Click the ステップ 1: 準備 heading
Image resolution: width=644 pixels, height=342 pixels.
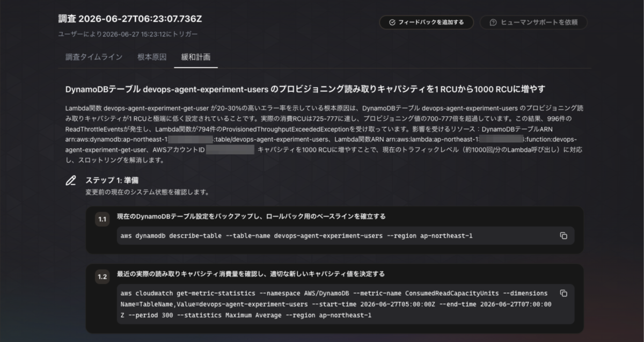click(x=112, y=180)
